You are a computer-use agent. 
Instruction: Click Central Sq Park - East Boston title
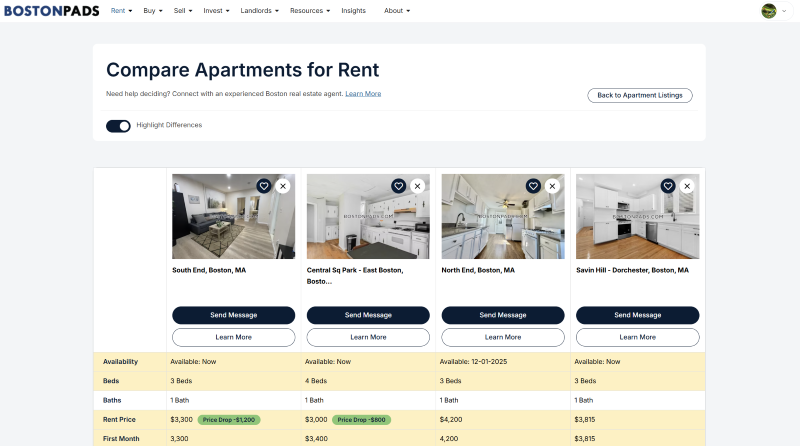click(355, 276)
